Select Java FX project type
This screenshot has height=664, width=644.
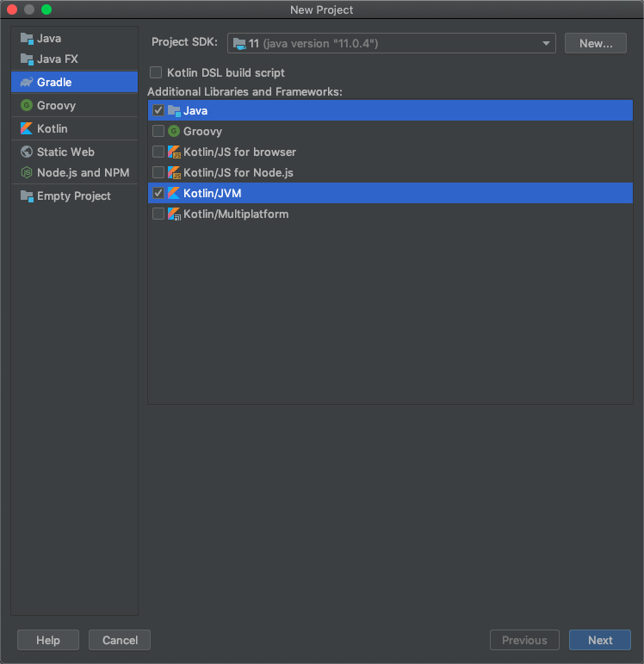click(x=75, y=59)
